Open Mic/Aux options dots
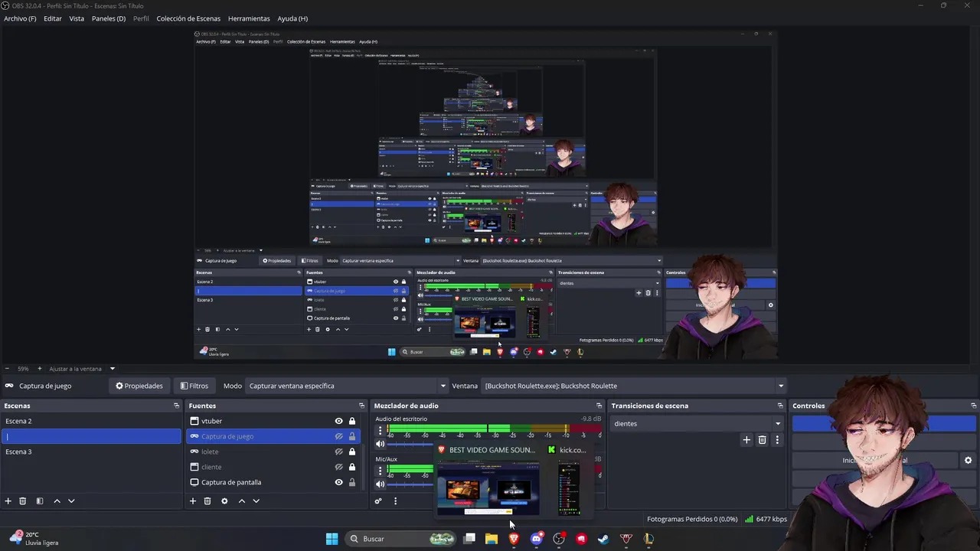Screen dimensions: 980x551 [380, 471]
